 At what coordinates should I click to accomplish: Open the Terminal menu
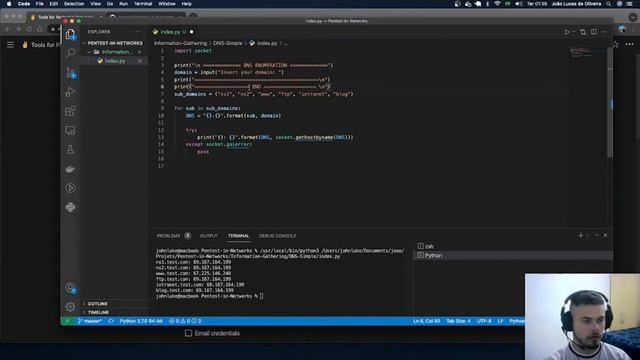[143, 4]
